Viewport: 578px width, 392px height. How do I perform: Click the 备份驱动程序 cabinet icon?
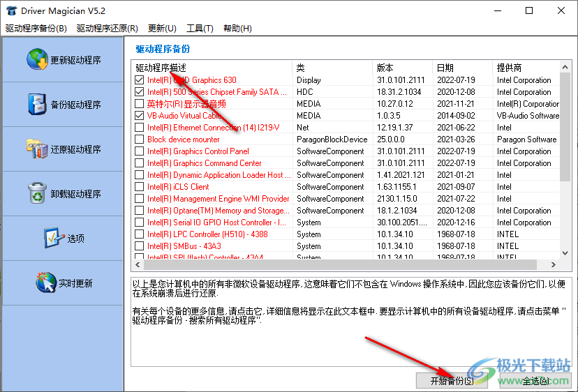pyautogui.click(x=37, y=104)
